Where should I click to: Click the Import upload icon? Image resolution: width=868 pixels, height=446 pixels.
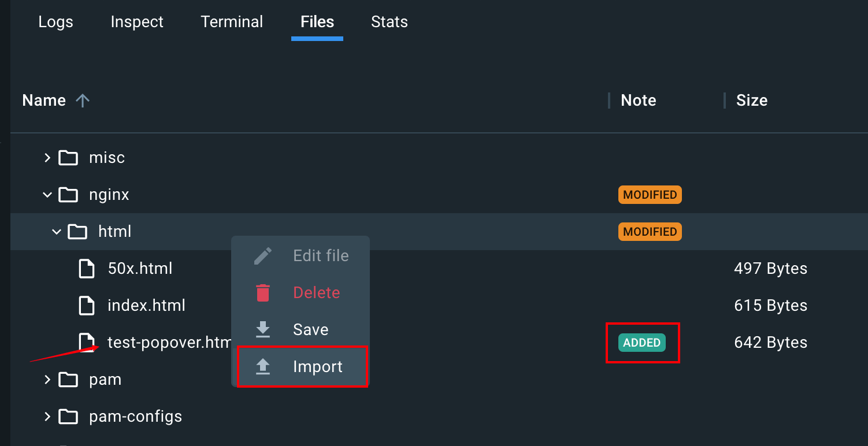263,366
